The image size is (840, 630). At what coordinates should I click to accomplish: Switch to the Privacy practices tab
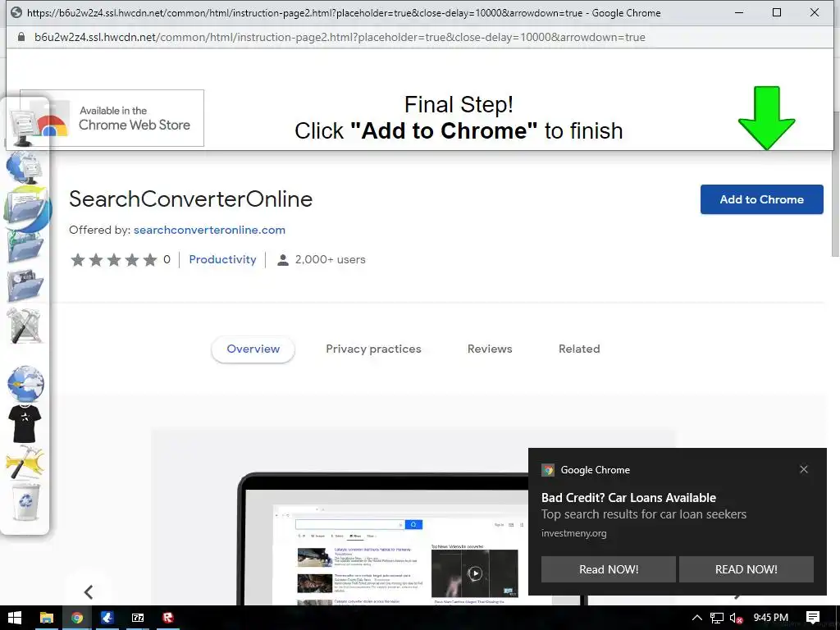pos(373,349)
